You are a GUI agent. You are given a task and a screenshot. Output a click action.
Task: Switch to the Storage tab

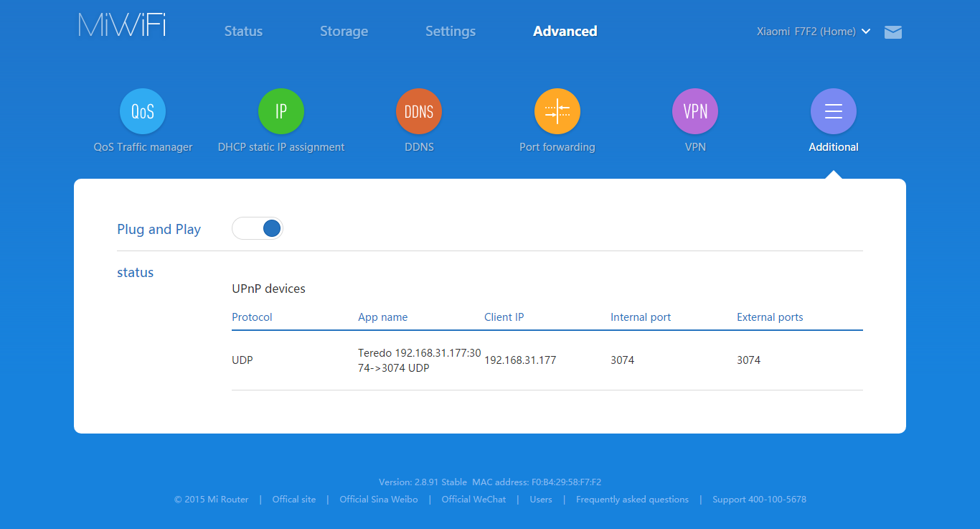pos(344,32)
